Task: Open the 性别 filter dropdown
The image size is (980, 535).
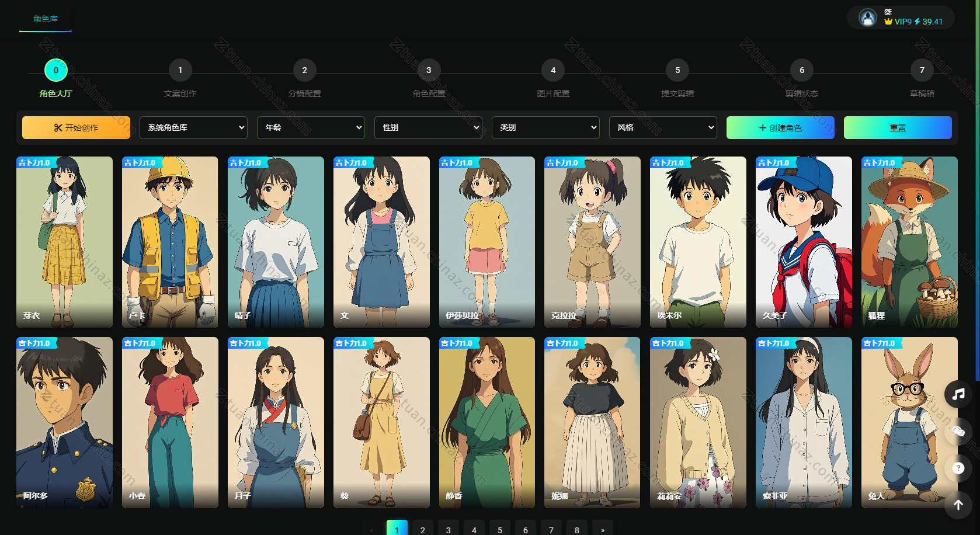Action: click(428, 127)
